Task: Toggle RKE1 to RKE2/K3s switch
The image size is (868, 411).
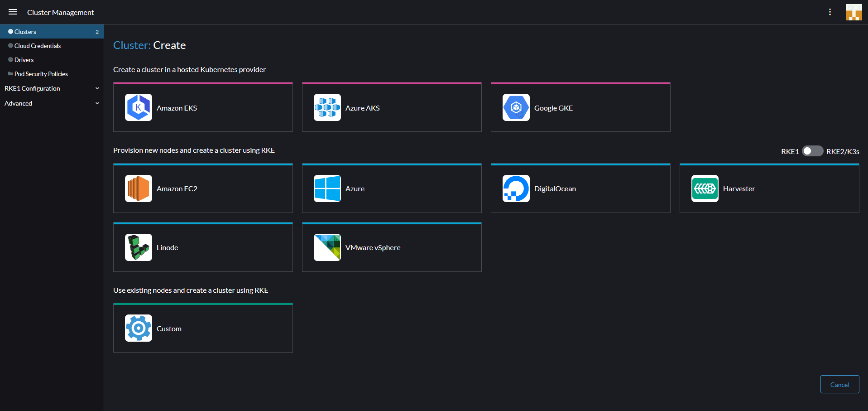Action: pos(812,151)
